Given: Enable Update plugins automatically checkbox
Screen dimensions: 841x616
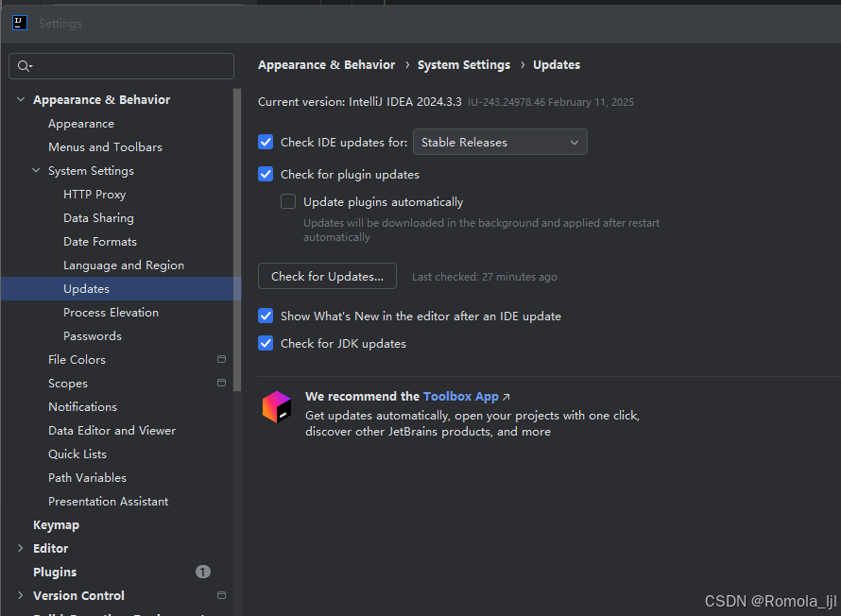Looking at the screenshot, I should click(288, 201).
